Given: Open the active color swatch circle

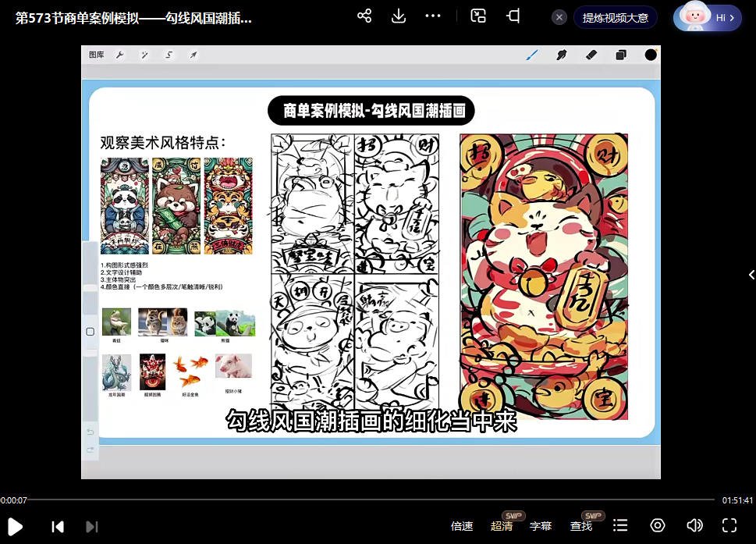Looking at the screenshot, I should (650, 55).
